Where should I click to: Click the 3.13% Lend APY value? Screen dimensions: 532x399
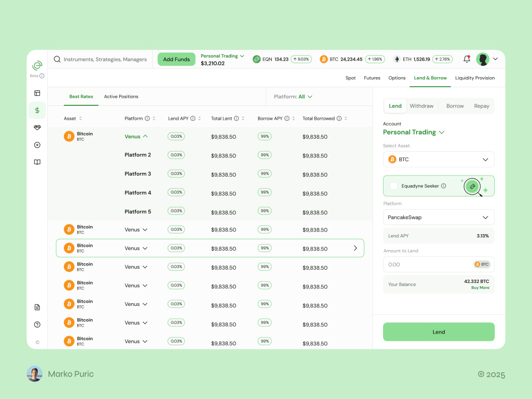point(483,236)
